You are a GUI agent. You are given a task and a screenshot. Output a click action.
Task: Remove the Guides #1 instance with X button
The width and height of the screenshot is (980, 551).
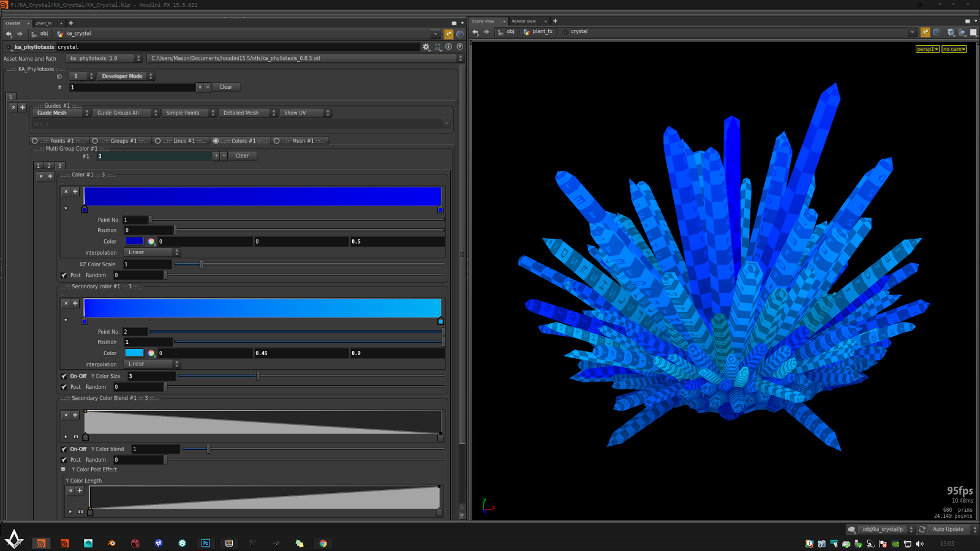pyautogui.click(x=13, y=107)
